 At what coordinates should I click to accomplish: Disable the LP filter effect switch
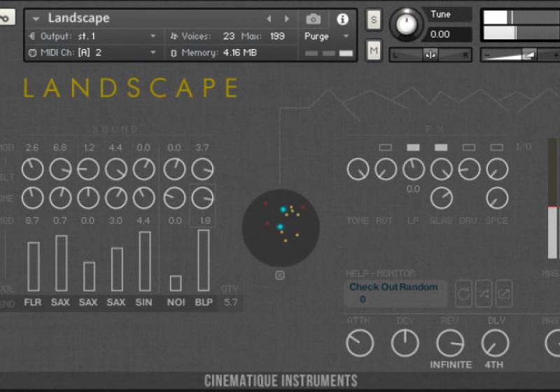(413, 147)
